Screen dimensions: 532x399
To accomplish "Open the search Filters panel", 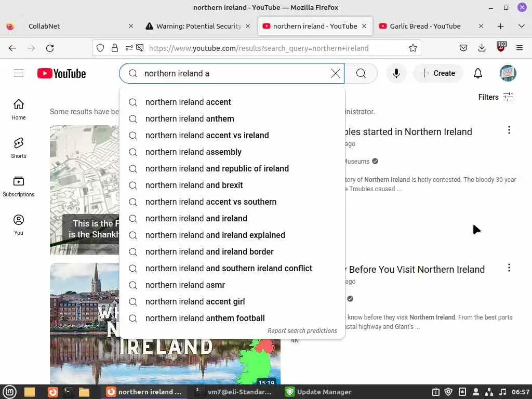I will [x=495, y=97].
